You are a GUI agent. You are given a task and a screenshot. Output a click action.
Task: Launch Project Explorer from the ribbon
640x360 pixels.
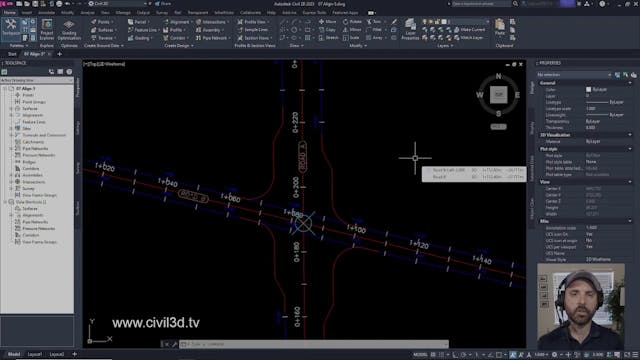click(x=47, y=29)
